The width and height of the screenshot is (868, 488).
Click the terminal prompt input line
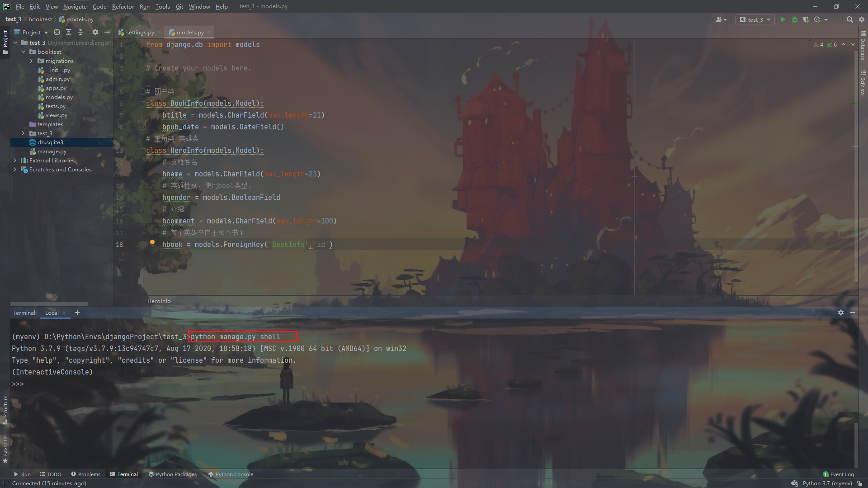click(18, 384)
